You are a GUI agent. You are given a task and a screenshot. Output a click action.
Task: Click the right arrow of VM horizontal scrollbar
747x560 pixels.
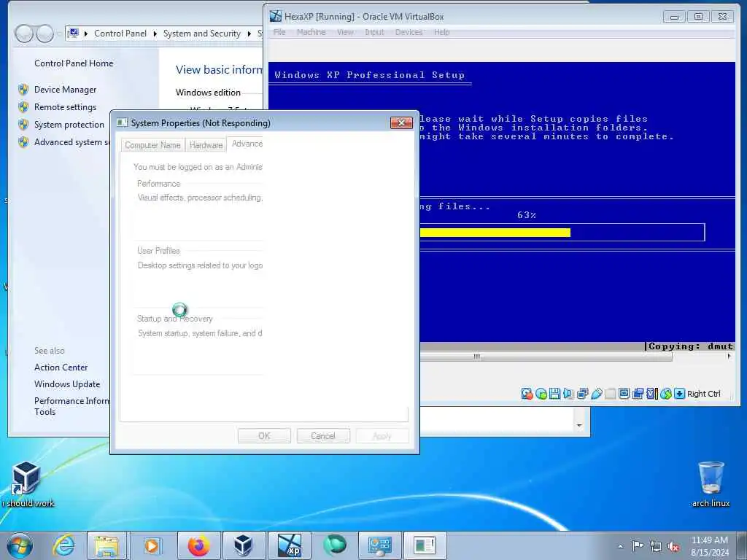point(729,356)
